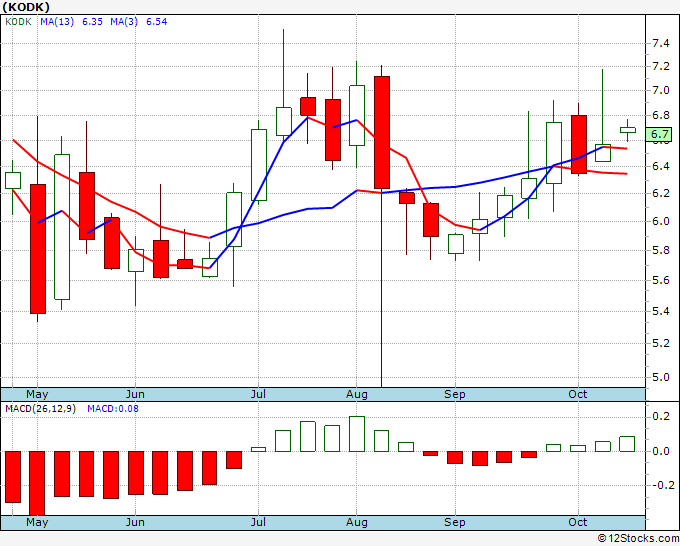Select the MA(3) legend label
Viewport: 680px width, 546px height.
tap(124, 22)
